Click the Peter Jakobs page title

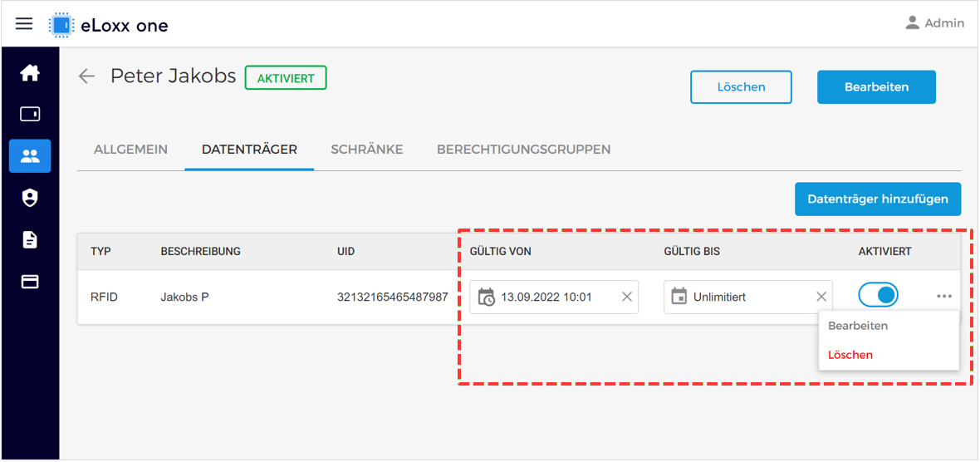[173, 76]
